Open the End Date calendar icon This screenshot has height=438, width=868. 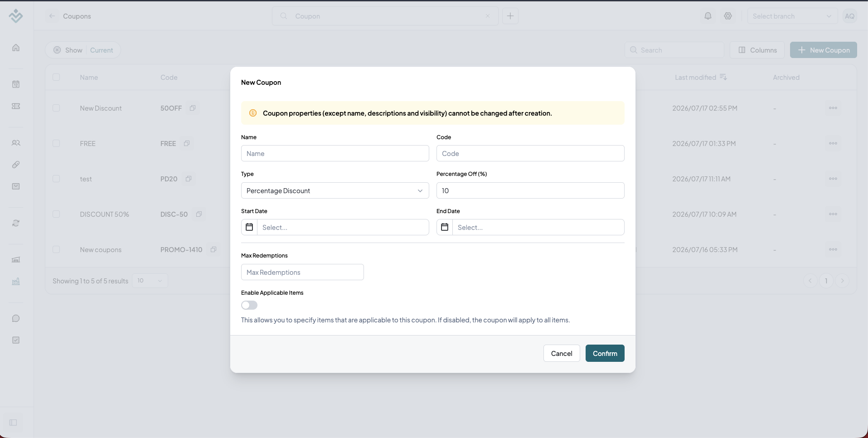(x=445, y=227)
